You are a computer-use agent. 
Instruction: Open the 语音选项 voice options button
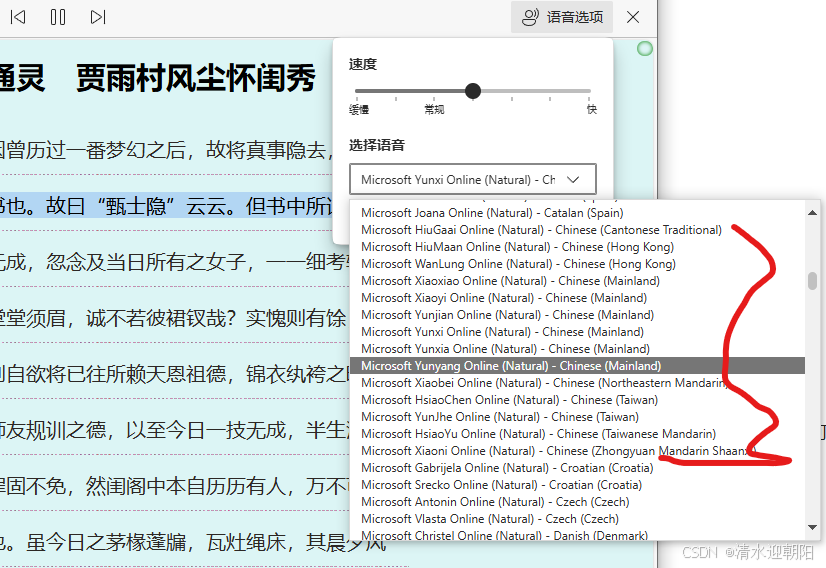point(562,17)
